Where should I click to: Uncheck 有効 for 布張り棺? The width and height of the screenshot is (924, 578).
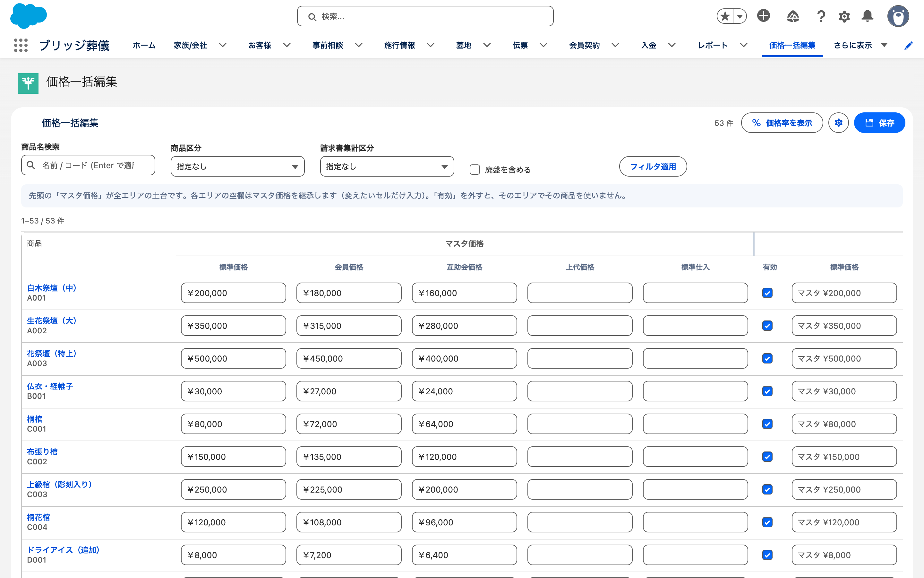767,457
